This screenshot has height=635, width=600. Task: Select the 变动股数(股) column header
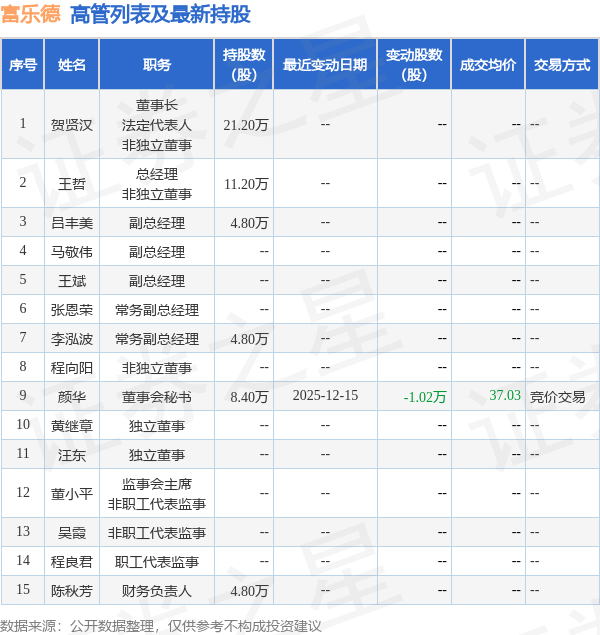tap(414, 64)
